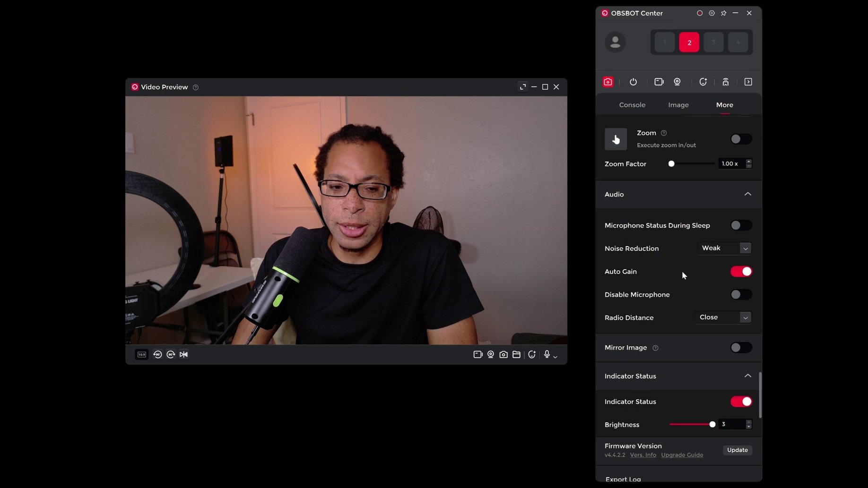Select the More tab

click(724, 105)
